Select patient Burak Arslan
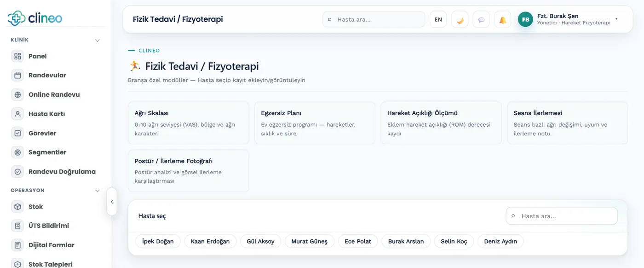The width and height of the screenshot is (644, 268). pyautogui.click(x=406, y=241)
